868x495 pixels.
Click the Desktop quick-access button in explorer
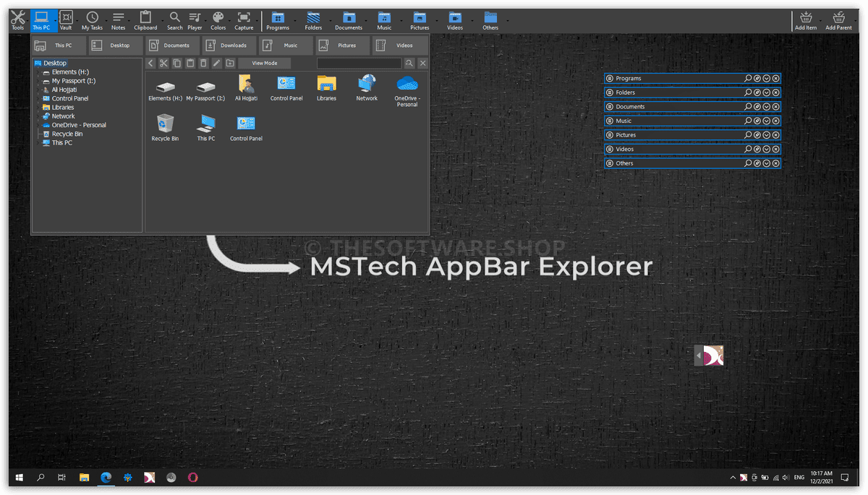[x=116, y=46]
